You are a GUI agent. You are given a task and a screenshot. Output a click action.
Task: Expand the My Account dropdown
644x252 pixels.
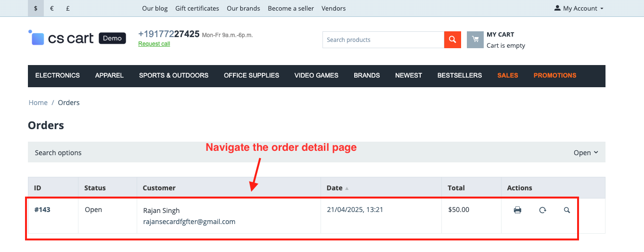(579, 8)
